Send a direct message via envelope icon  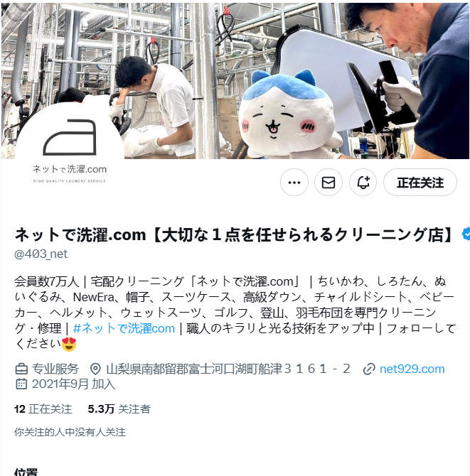click(x=329, y=183)
